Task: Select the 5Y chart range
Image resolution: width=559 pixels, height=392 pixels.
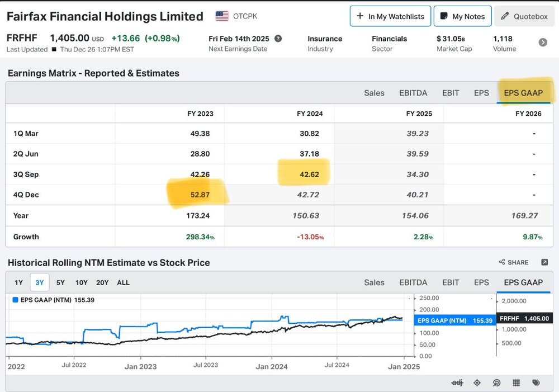Action: point(60,282)
